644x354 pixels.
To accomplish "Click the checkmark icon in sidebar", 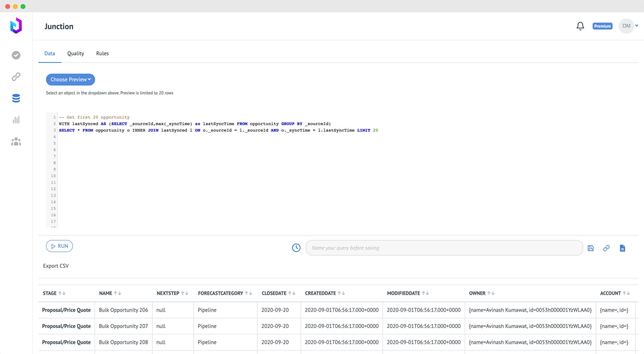I will click(16, 55).
